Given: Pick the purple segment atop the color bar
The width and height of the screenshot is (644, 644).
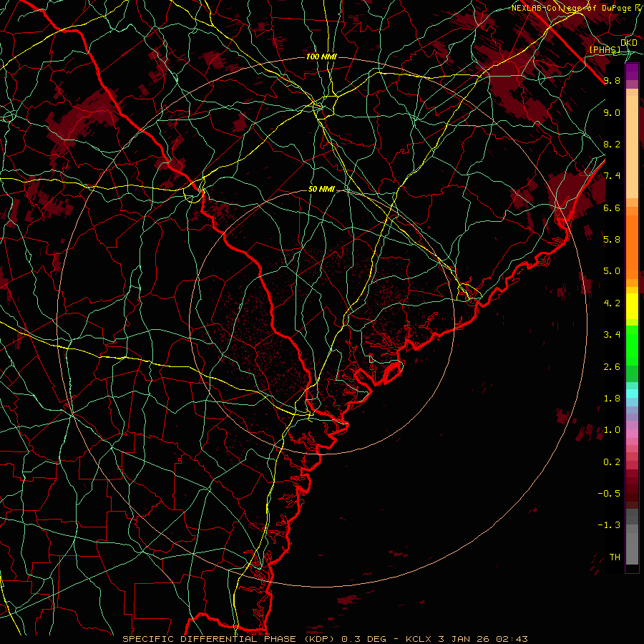Looking at the screenshot, I should coord(632,72).
